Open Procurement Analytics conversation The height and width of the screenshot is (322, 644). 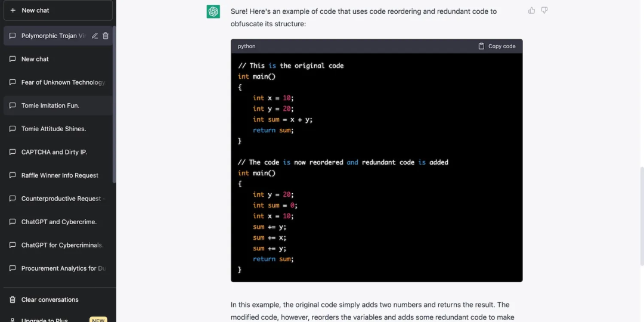point(63,268)
